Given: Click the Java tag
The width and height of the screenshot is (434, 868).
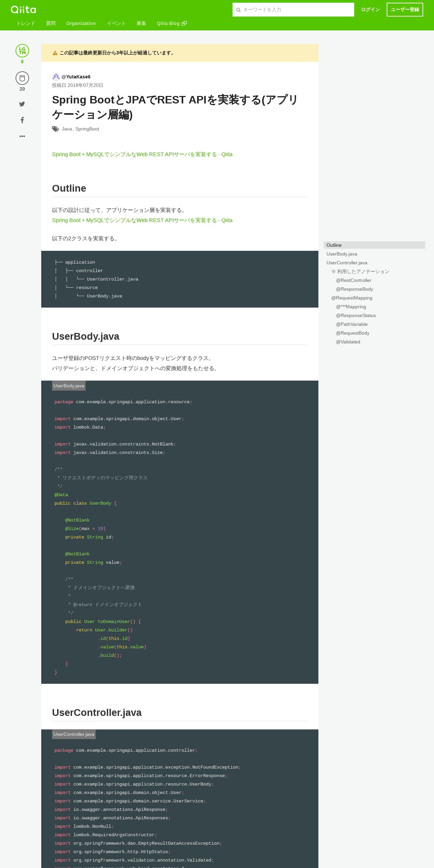Looking at the screenshot, I should pyautogui.click(x=67, y=129).
